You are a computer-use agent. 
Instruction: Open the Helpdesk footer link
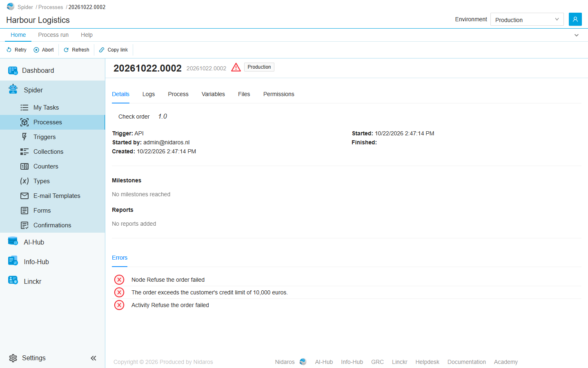[x=428, y=362]
